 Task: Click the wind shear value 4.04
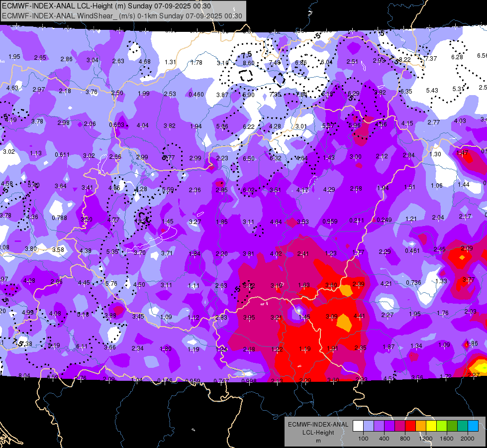click(143, 125)
